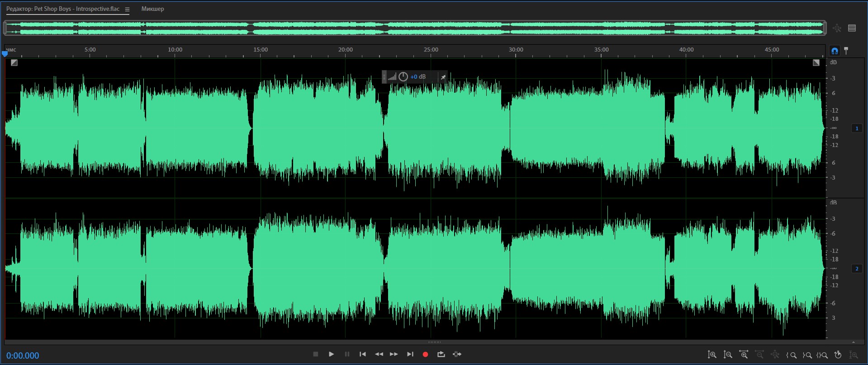This screenshot has width=868, height=365.
Task: Zoom in amplitude on the waveform
Action: pyautogui.click(x=712, y=355)
